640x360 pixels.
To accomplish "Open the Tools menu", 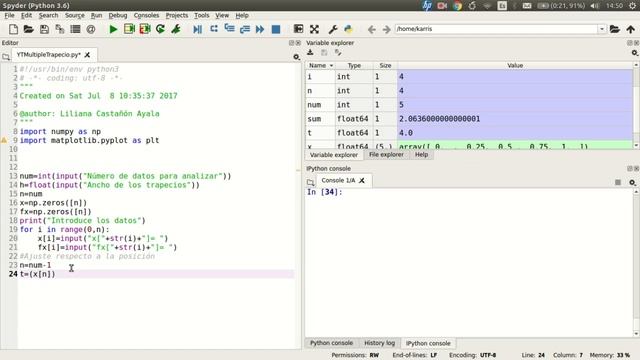I will (202, 15).
